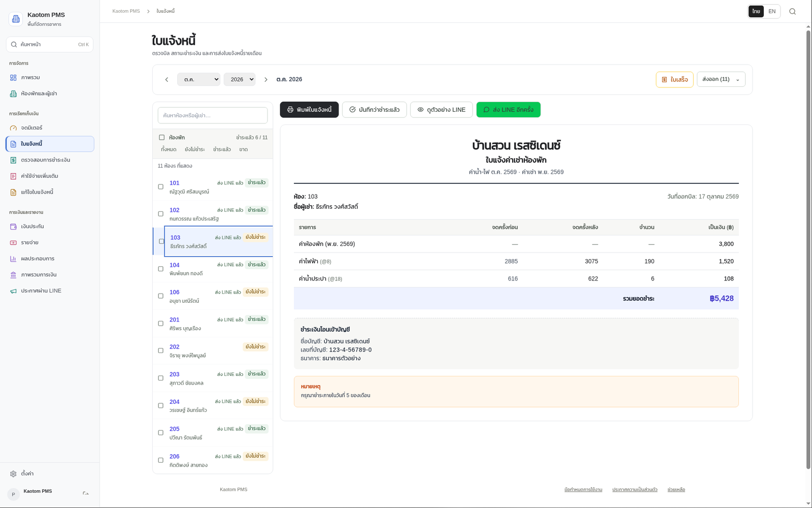Tick checkbox for room 102
Viewport: 812px width, 508px height.
coord(161,214)
